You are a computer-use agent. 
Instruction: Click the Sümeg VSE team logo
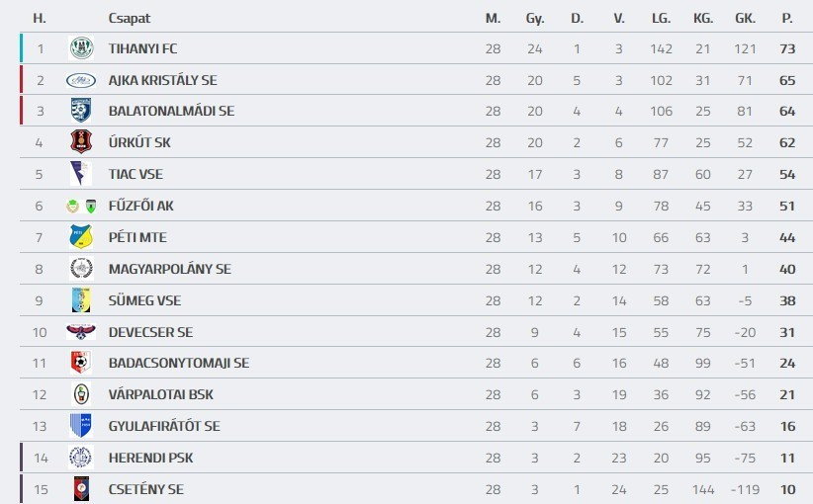[x=80, y=300]
